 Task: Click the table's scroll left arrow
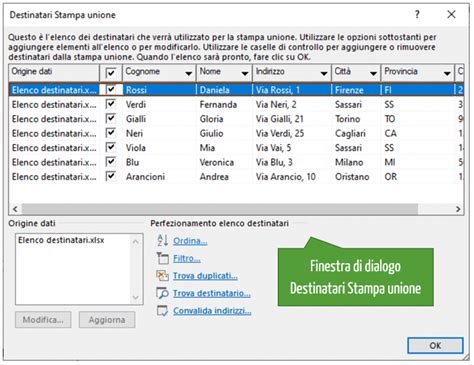(x=15, y=209)
